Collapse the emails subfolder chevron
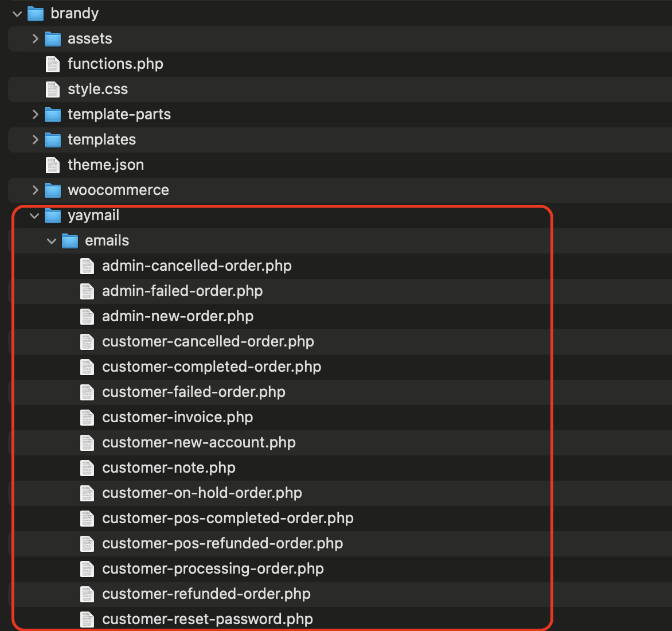This screenshot has width=672, height=631. click(52, 241)
